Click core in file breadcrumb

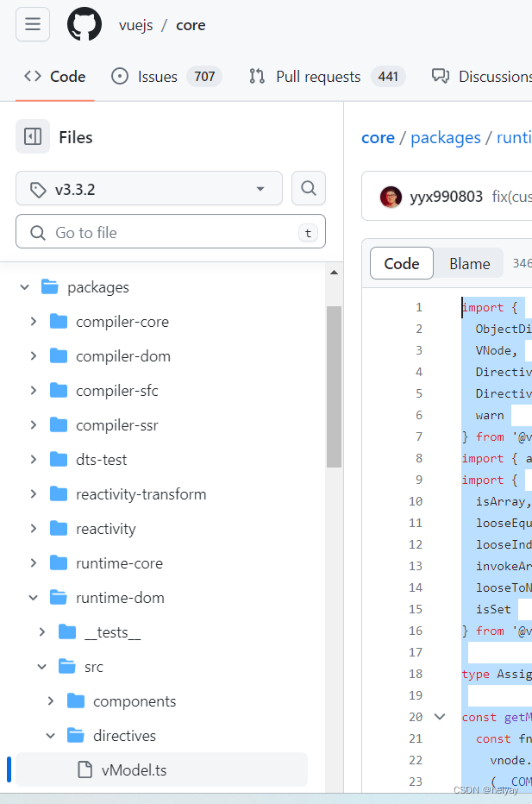click(379, 137)
